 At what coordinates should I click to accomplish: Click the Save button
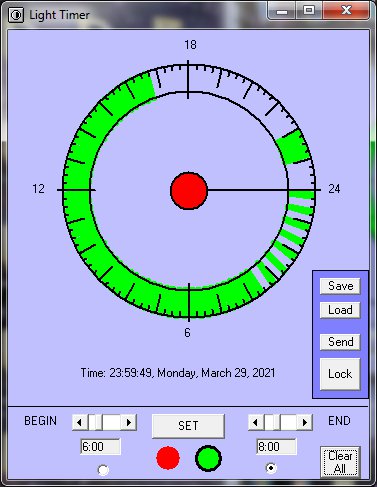[340, 286]
